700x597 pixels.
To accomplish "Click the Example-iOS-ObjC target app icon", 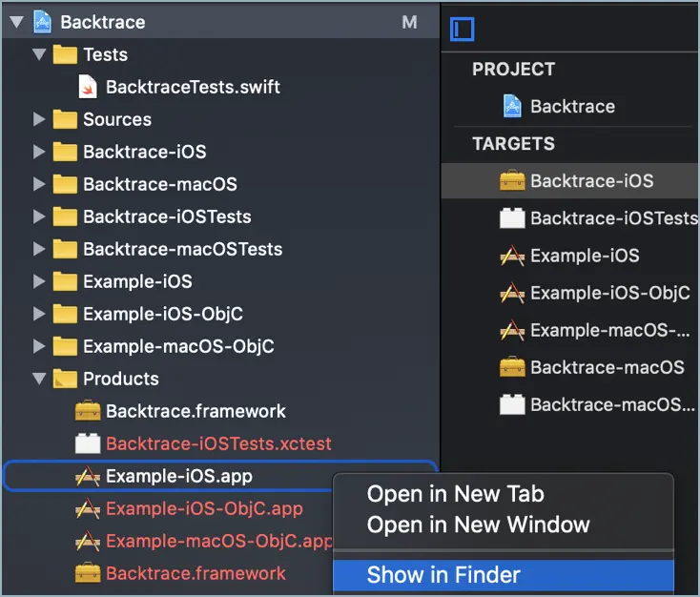I will pos(512,293).
